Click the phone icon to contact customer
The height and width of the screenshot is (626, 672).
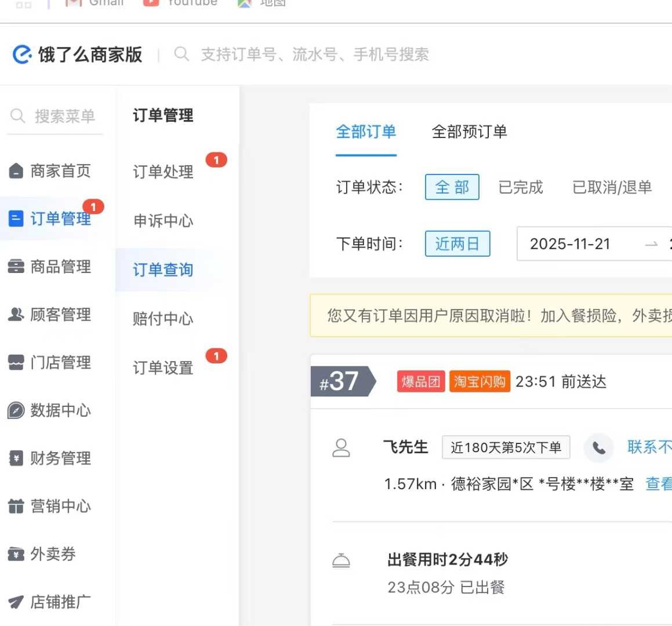598,448
